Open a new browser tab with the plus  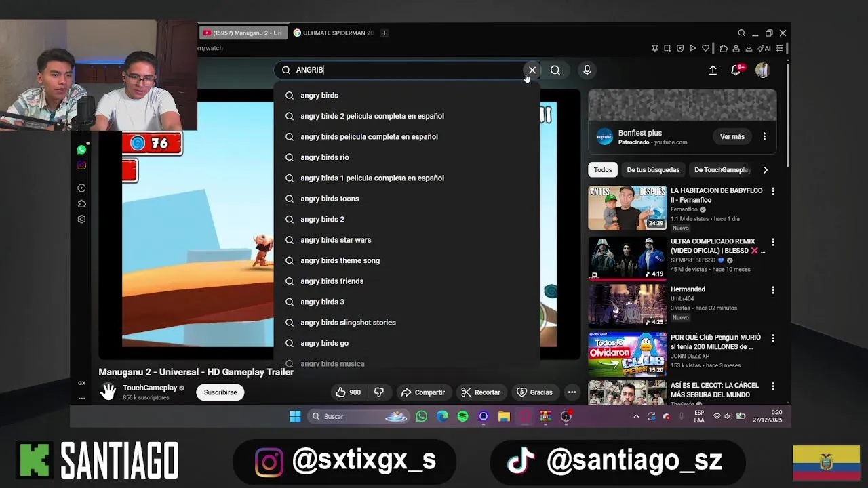click(x=384, y=33)
